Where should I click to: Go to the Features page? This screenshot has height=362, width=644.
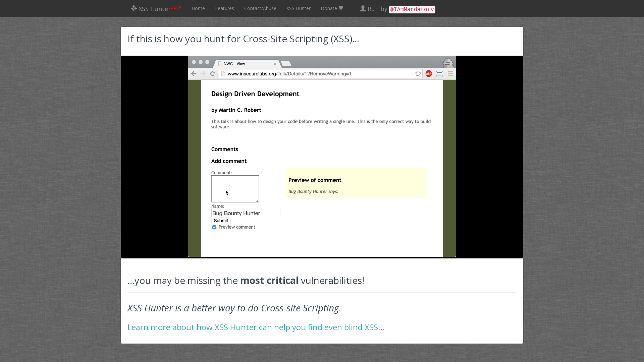(x=224, y=8)
